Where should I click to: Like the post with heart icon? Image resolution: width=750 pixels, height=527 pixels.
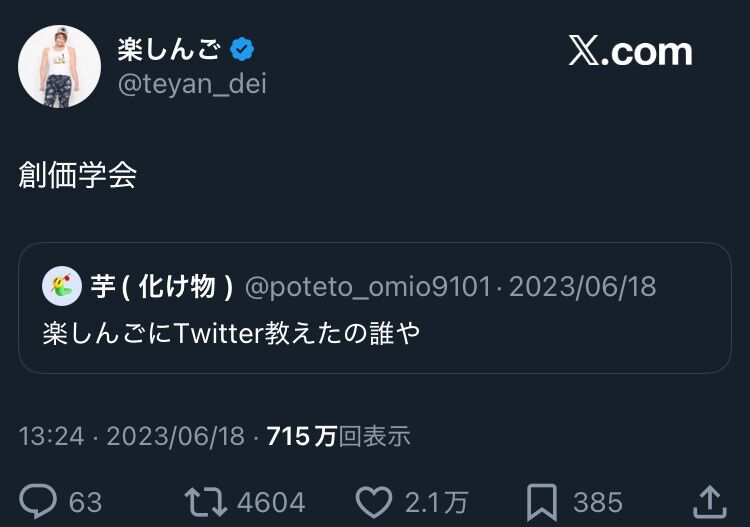[376, 500]
